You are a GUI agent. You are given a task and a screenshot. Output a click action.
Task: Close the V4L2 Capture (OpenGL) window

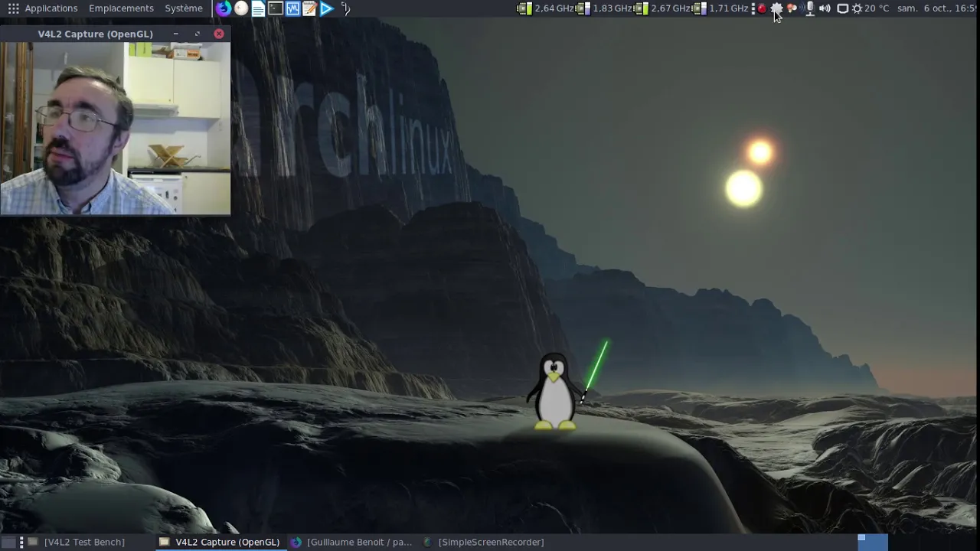tap(219, 34)
